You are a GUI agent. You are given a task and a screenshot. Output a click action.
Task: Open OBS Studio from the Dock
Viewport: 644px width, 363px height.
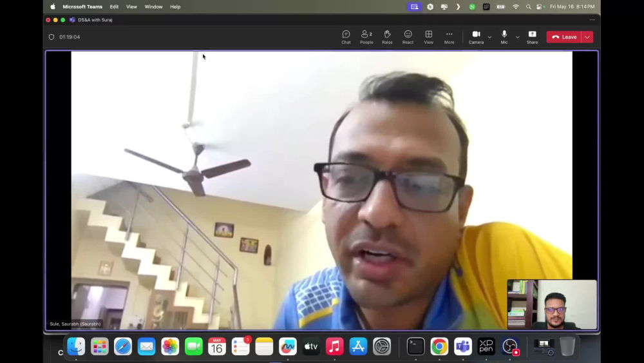pos(510,346)
